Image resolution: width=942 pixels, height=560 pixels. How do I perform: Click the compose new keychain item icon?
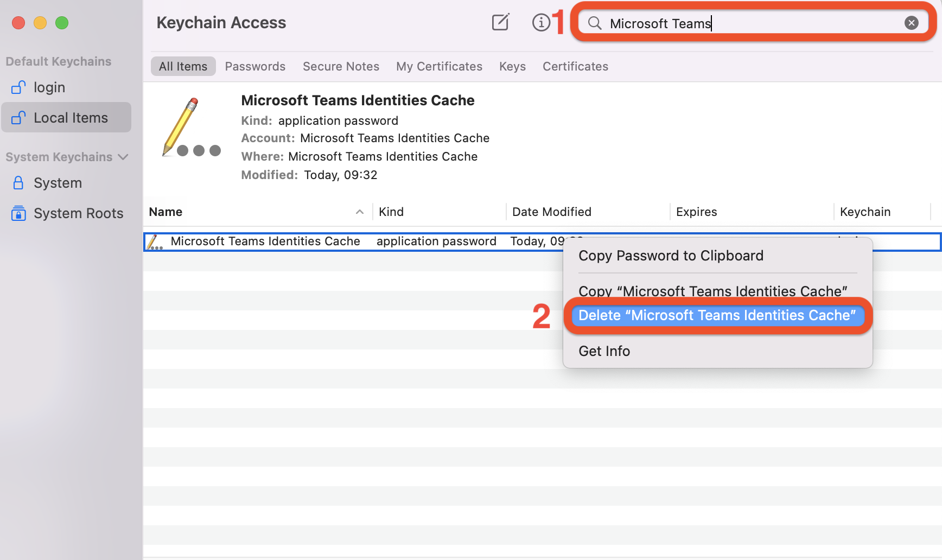500,23
